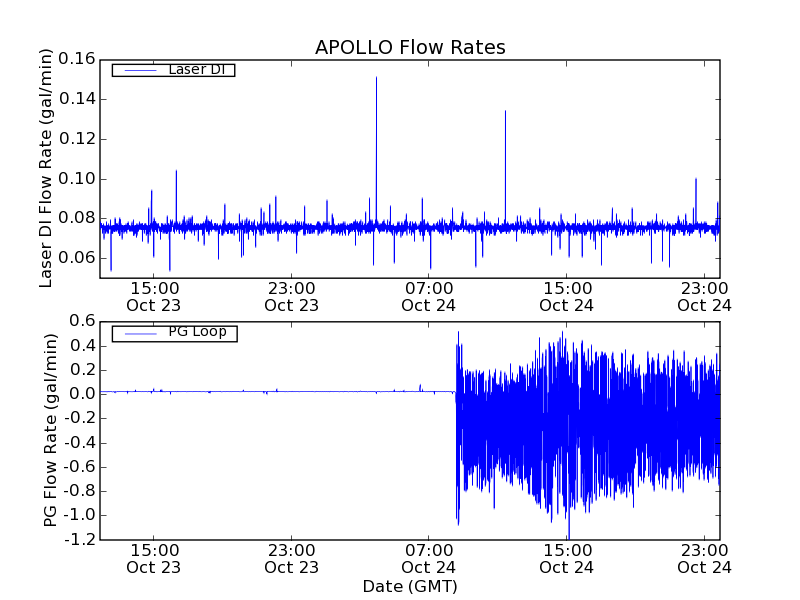Click bottom chart's 15:00 Oct 23 label
Image resolution: width=800 pixels, height=600 pixels.
pos(154,559)
